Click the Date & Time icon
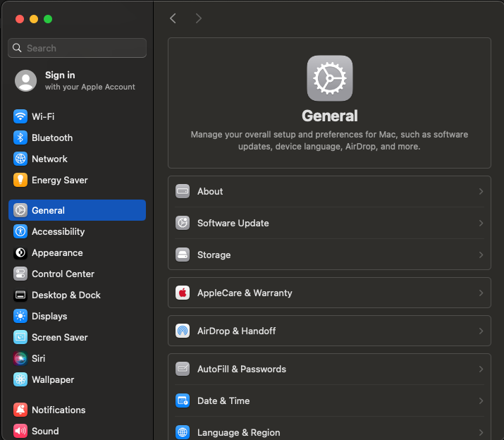 (x=183, y=401)
